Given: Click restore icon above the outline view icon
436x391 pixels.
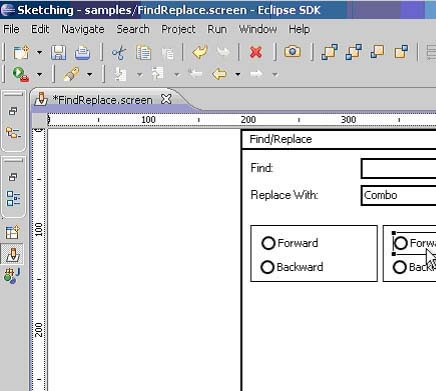Looking at the screenshot, I should (13, 177).
